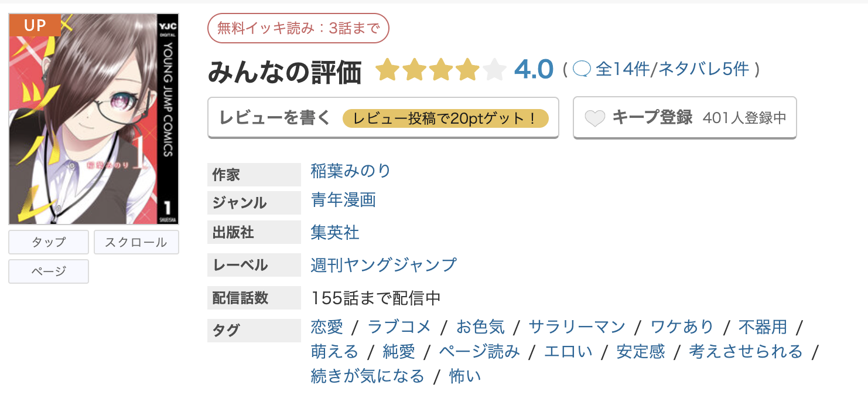Toggle the キープ登録 heart icon

pyautogui.click(x=595, y=117)
